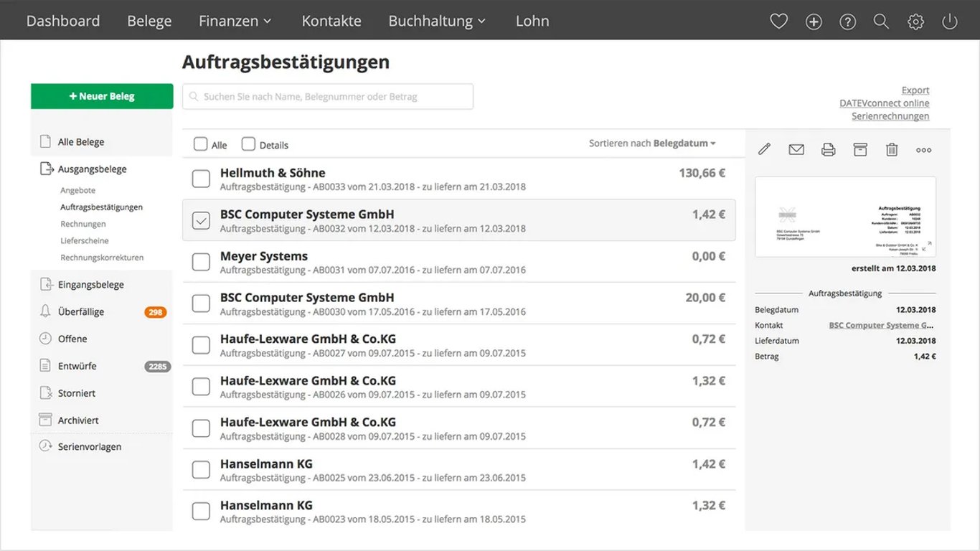Print the selected document using printer icon
Viewport: 980px width, 551px height.
(x=828, y=149)
